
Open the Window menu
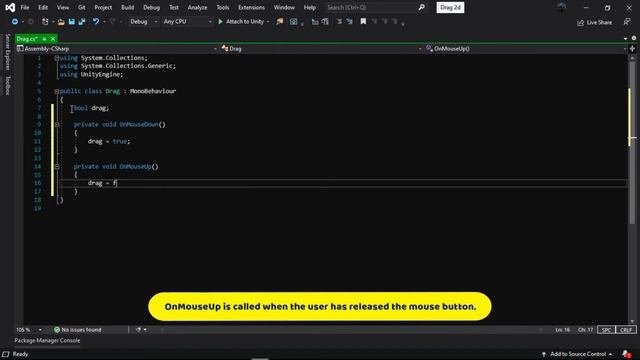click(284, 7)
